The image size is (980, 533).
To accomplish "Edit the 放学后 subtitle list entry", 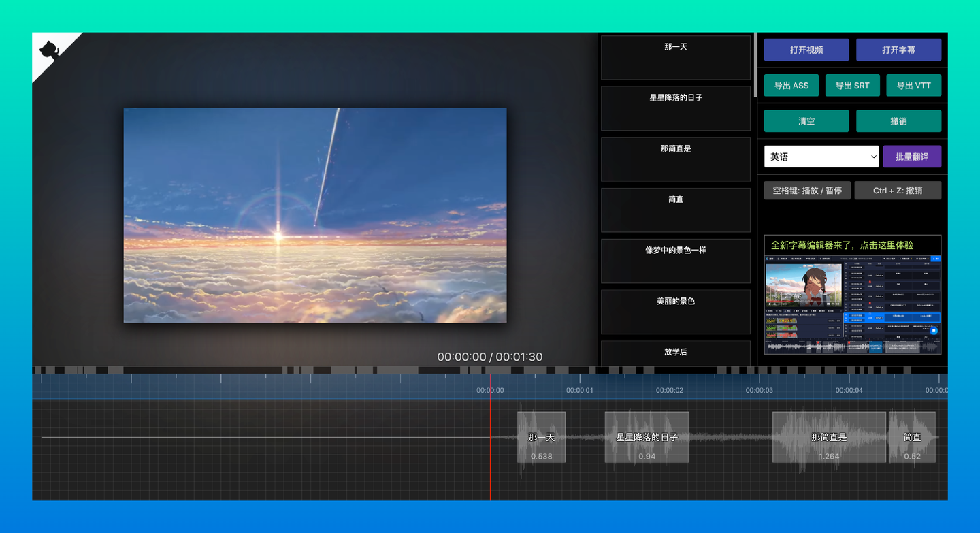I will [676, 353].
